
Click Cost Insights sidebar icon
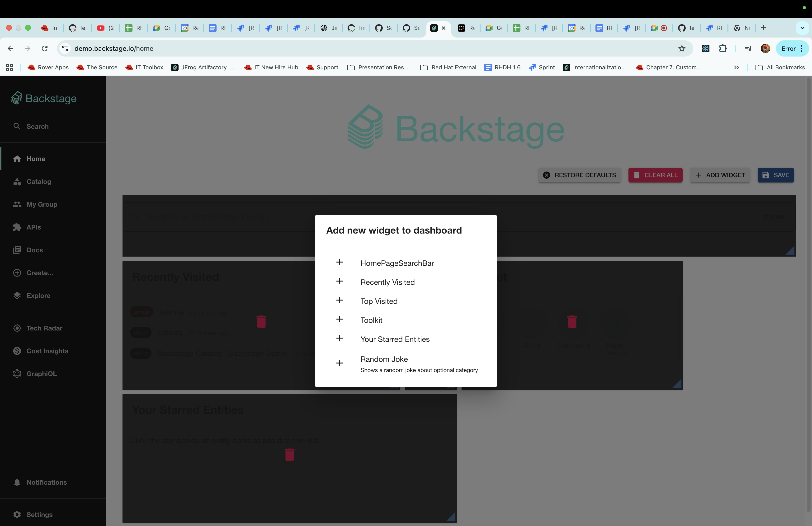[x=17, y=351]
